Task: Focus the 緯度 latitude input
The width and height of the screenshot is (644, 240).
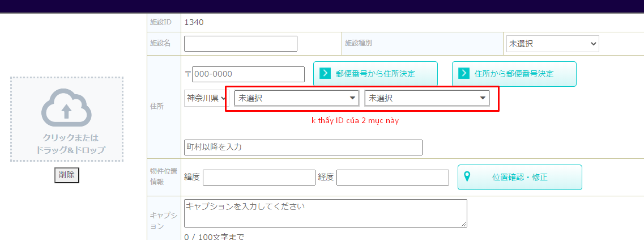Action: [258, 178]
